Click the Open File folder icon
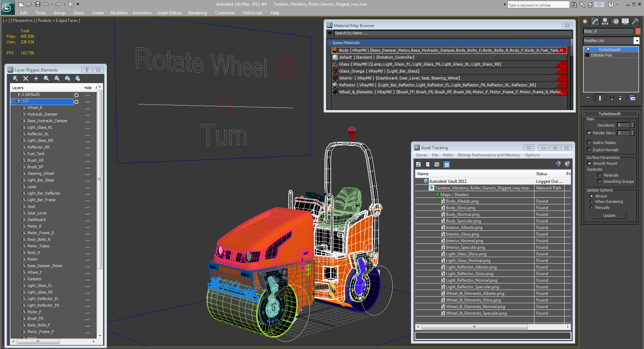The image size is (644, 349). coord(29,5)
